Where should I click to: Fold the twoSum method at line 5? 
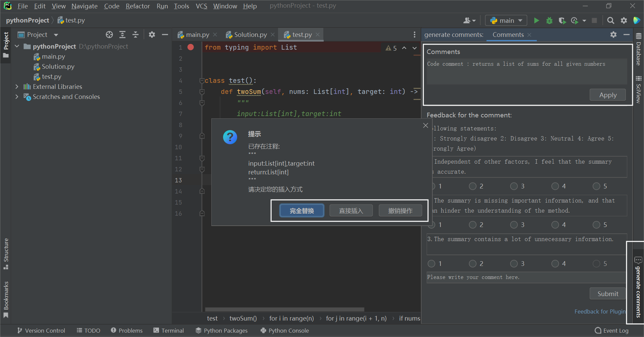202,92
